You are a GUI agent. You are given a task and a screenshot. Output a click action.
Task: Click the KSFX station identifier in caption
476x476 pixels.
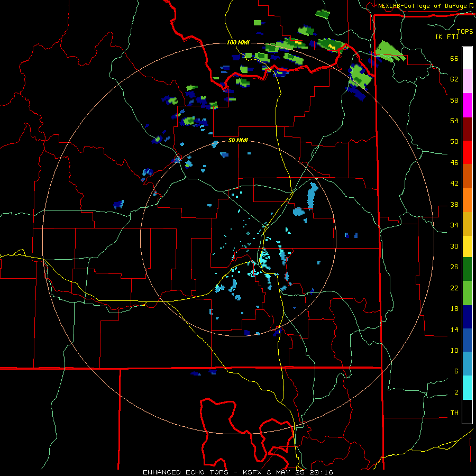pyautogui.click(x=252, y=472)
